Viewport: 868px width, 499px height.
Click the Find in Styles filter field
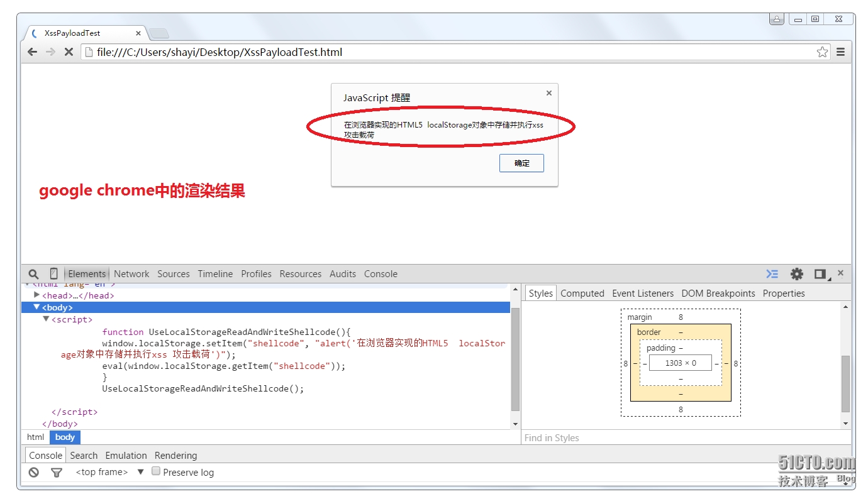coord(686,438)
